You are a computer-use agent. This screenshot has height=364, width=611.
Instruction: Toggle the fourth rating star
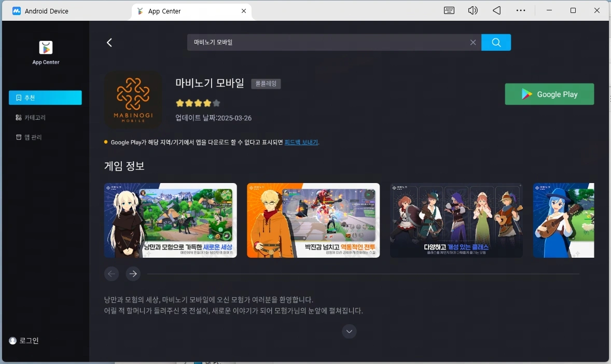[x=207, y=103]
